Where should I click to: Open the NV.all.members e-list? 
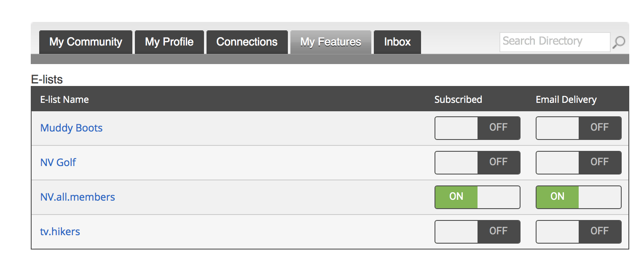click(x=78, y=197)
